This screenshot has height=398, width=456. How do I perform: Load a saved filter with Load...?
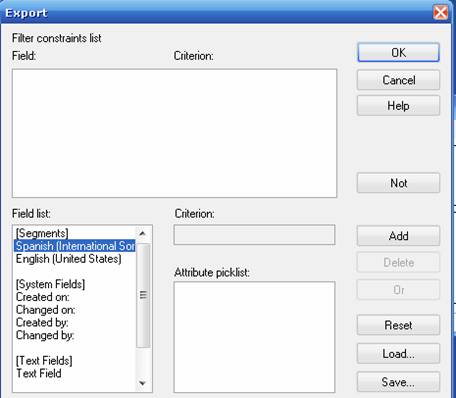point(398,354)
